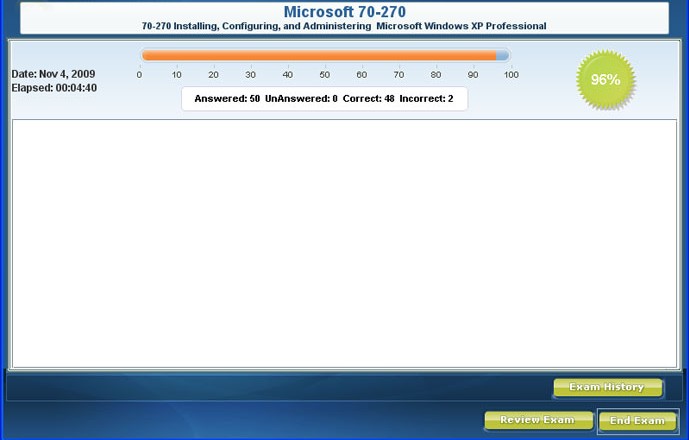Click the 'Incorrect: 2' statistic
Viewport: 689px width, 440px height.
click(x=426, y=99)
